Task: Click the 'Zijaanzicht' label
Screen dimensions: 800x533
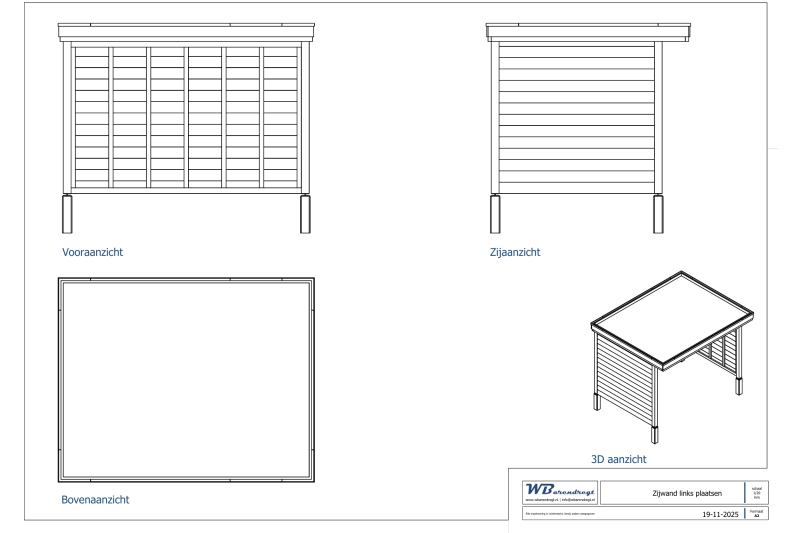Action: (x=510, y=253)
